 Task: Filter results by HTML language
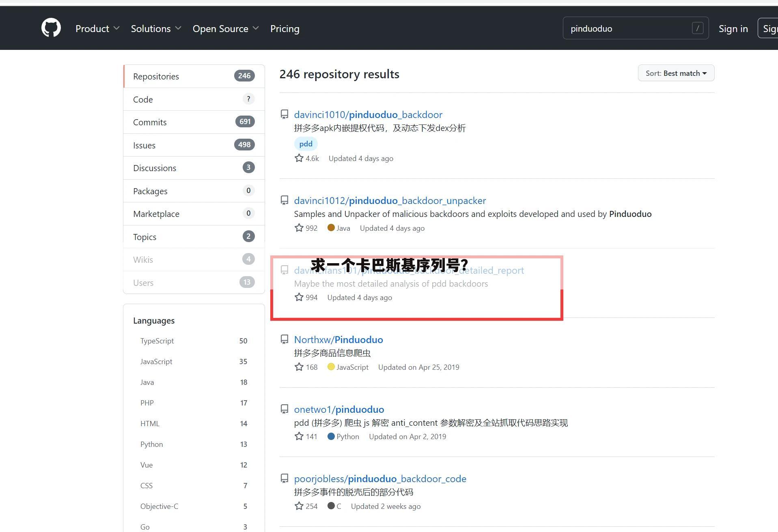click(194, 424)
